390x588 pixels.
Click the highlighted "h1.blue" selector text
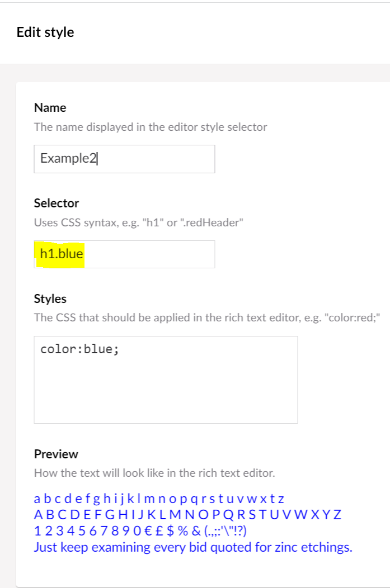[x=62, y=254]
